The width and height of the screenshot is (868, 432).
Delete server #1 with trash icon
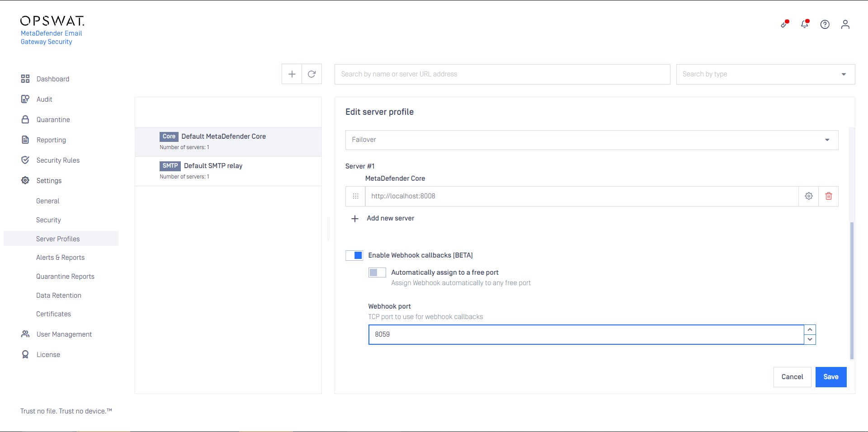[x=829, y=196]
